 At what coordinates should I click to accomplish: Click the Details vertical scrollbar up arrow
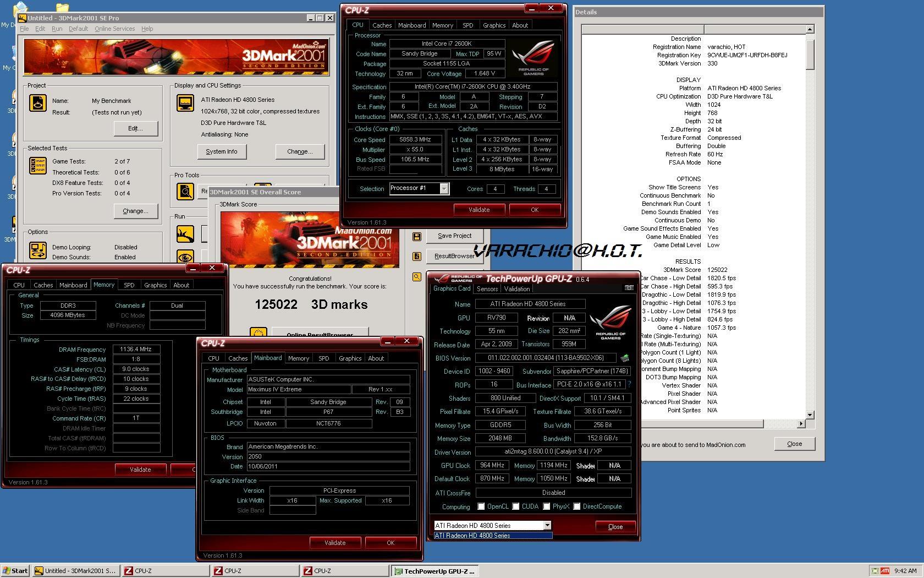[810, 29]
